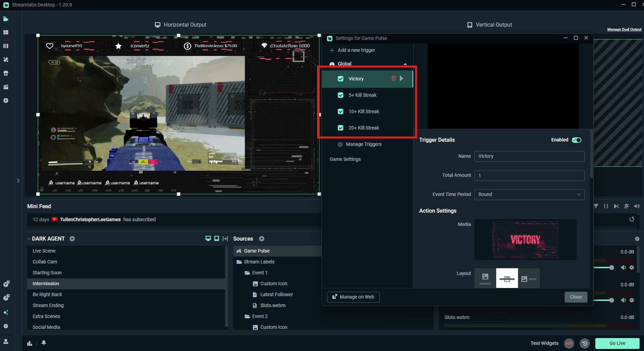Add a new source with the plus icon
Viewport: 644px width, 351px height.
[x=262, y=239]
